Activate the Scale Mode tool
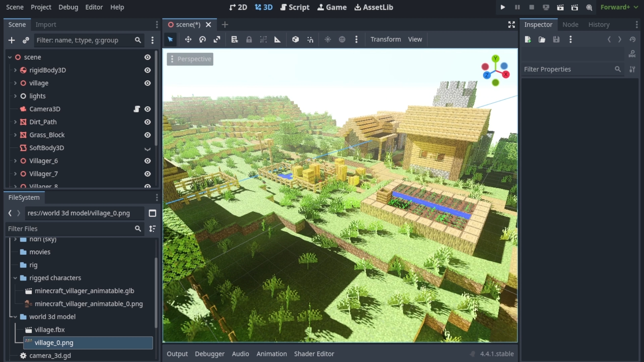The height and width of the screenshot is (362, 644). (x=217, y=40)
